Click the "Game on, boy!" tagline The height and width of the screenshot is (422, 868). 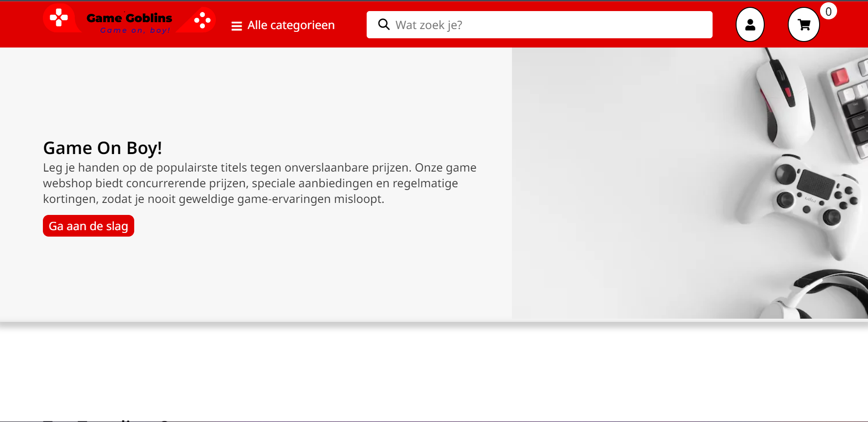(135, 30)
